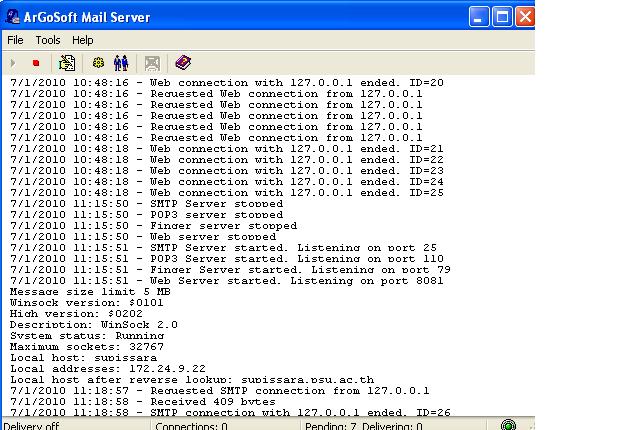Click 'High version: $0202' line
Image resolution: width=640 pixels, height=430 pixels.
click(x=76, y=314)
